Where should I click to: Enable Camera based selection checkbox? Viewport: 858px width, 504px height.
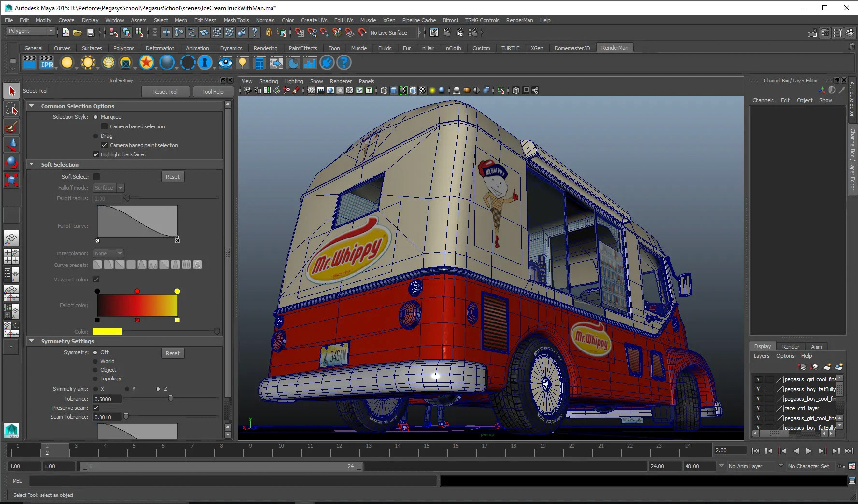coord(104,126)
